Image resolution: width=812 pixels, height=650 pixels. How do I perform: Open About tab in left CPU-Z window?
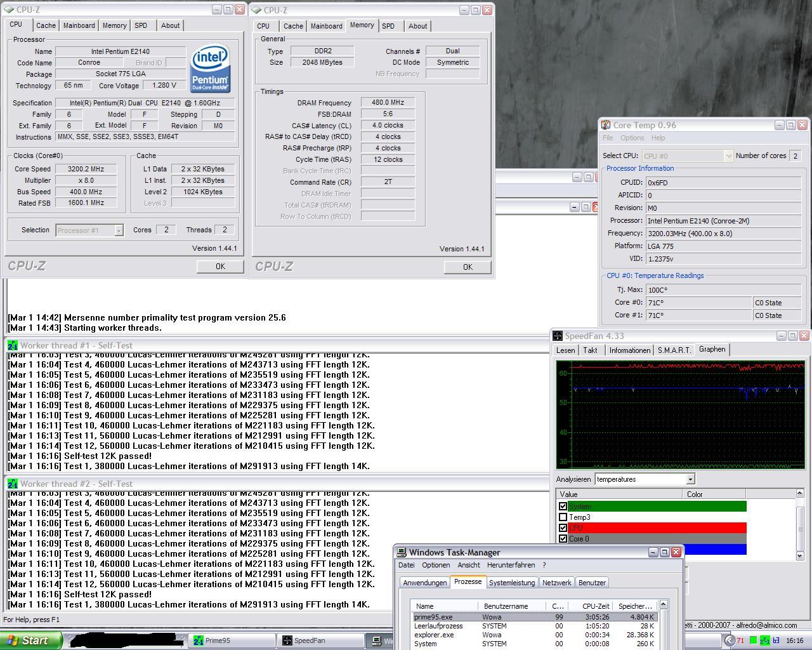(x=170, y=25)
